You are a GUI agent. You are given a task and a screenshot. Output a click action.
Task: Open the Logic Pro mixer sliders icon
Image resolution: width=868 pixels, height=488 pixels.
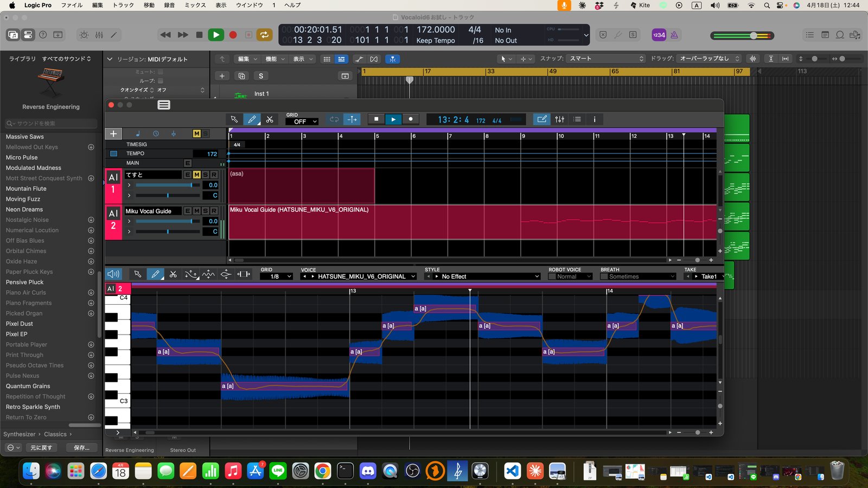(99, 35)
